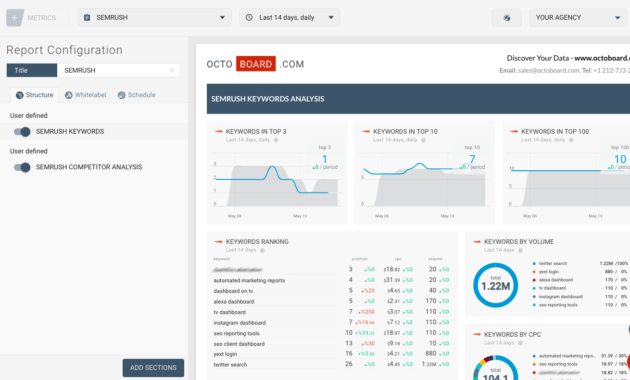Image resolution: width=630 pixels, height=380 pixels.
Task: Click the 'position' column header
Action: [360, 259]
